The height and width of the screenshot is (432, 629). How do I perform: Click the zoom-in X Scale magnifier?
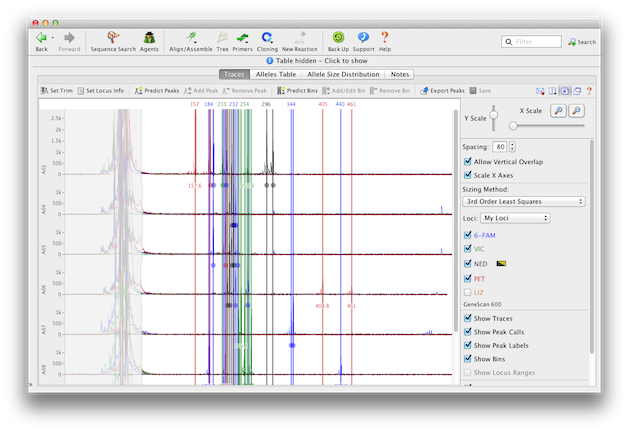pos(558,110)
